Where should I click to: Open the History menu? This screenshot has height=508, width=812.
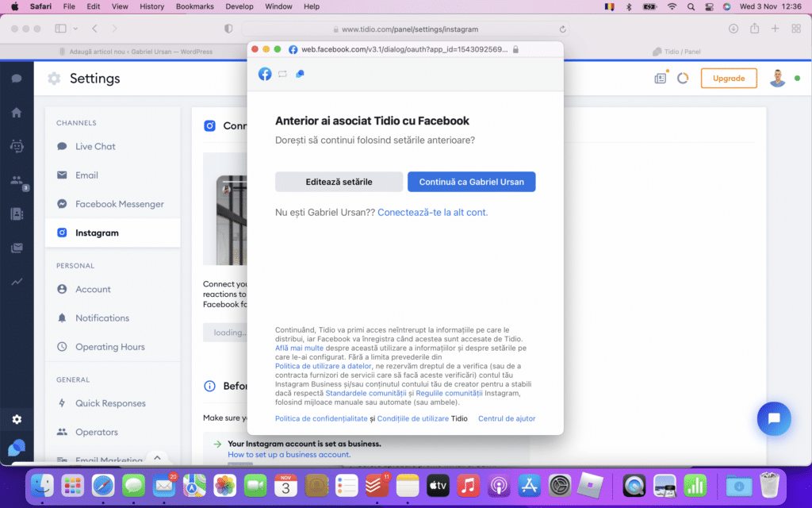click(151, 6)
